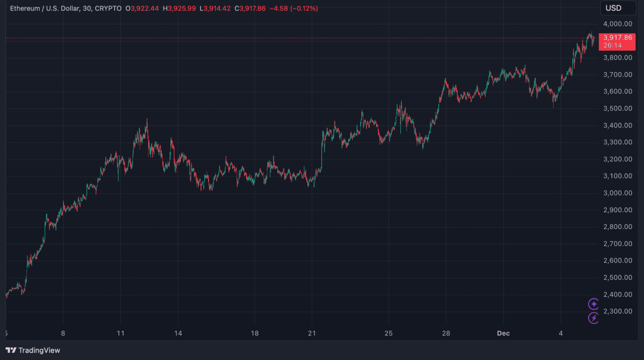The image size is (644, 360).
Task: Click the −4.58 (−0.12%) change value
Action: [294, 9]
